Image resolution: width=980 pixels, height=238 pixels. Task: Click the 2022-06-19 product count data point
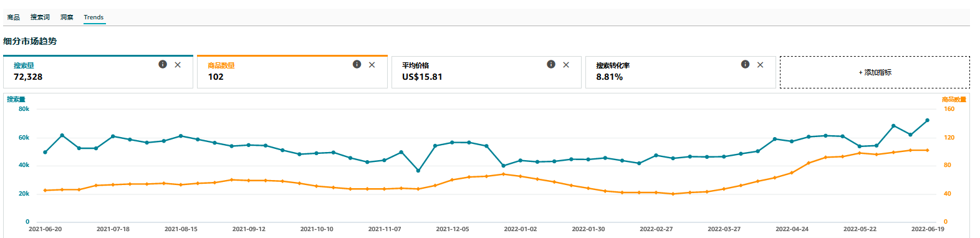click(927, 150)
